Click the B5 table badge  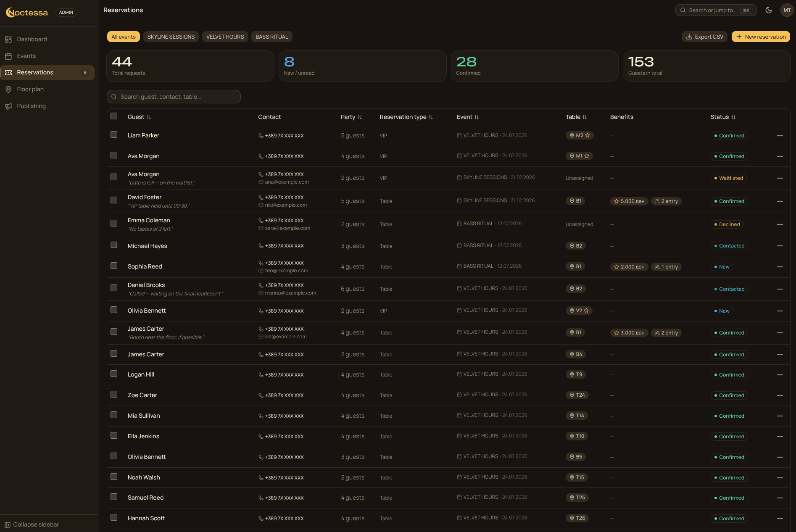click(x=576, y=457)
